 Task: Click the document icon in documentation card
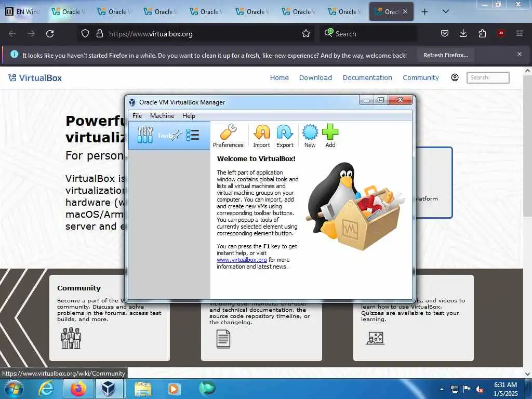[223, 339]
